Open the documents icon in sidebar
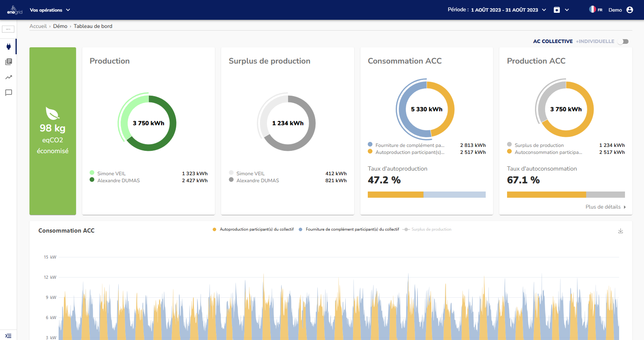 point(9,62)
